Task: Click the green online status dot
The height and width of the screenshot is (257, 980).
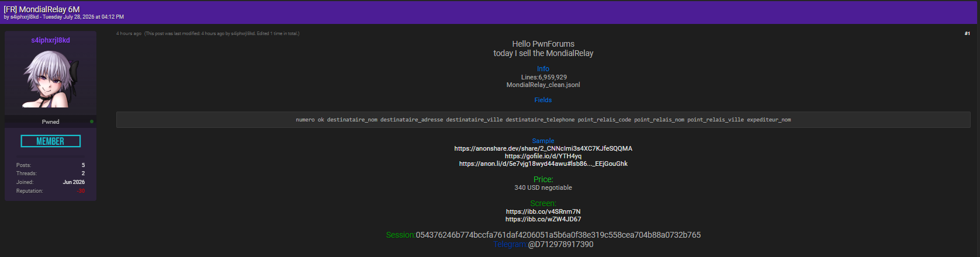Action: pyautogui.click(x=92, y=121)
